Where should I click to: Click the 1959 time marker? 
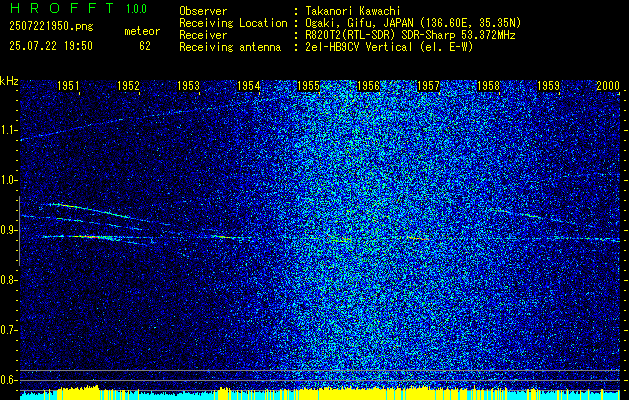click(549, 85)
